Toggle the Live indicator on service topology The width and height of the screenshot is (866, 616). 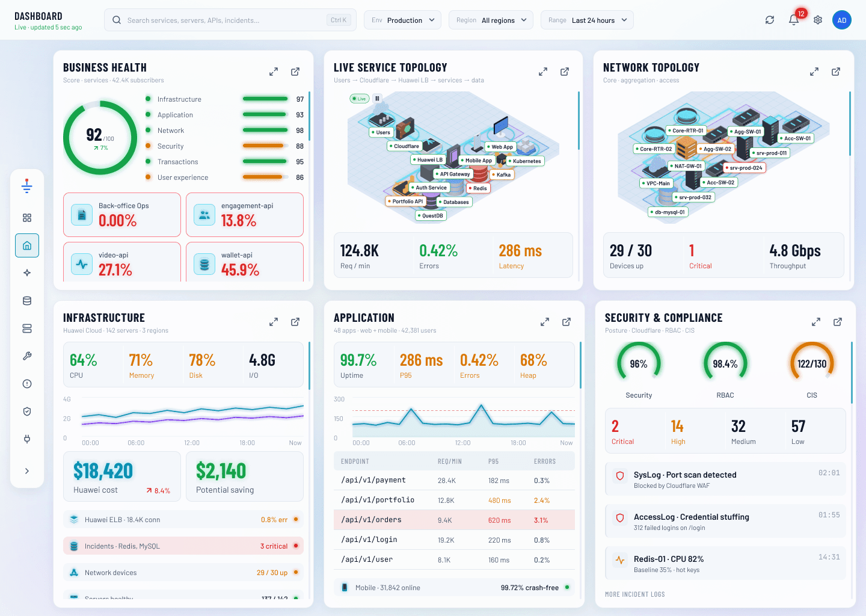(359, 99)
